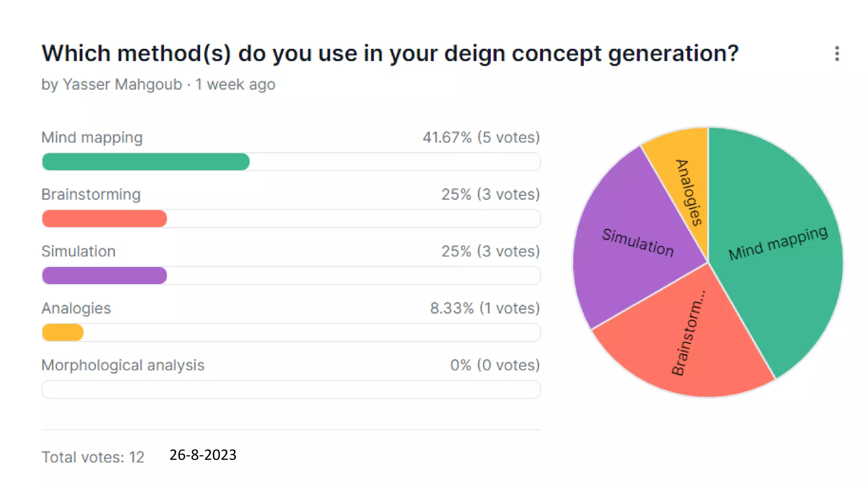Image resolution: width=868 pixels, height=488 pixels.
Task: Open author Yasser Mahgoub's name
Action: point(122,84)
